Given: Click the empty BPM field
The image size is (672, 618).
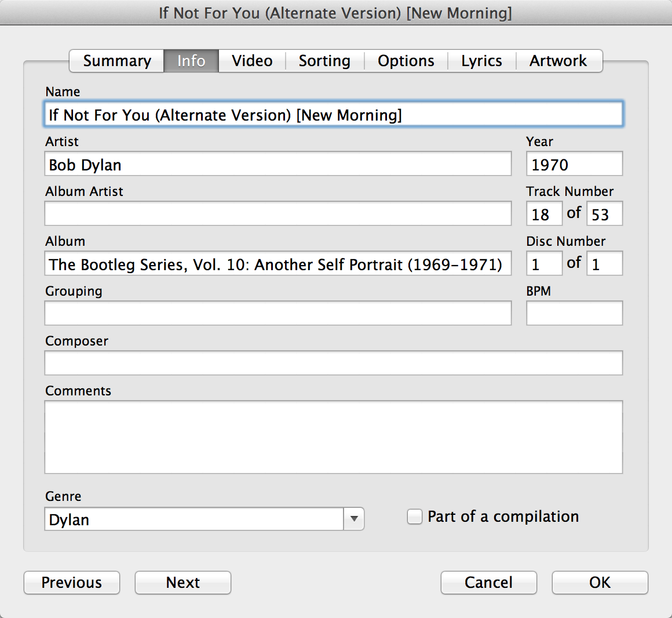Looking at the screenshot, I should click(x=574, y=313).
